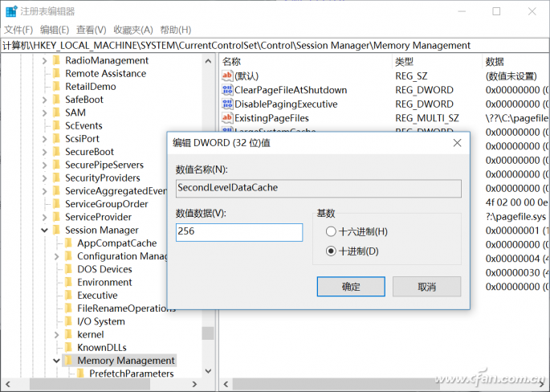
Task: Select the KnownDLLs folder icon
Action: coord(68,348)
